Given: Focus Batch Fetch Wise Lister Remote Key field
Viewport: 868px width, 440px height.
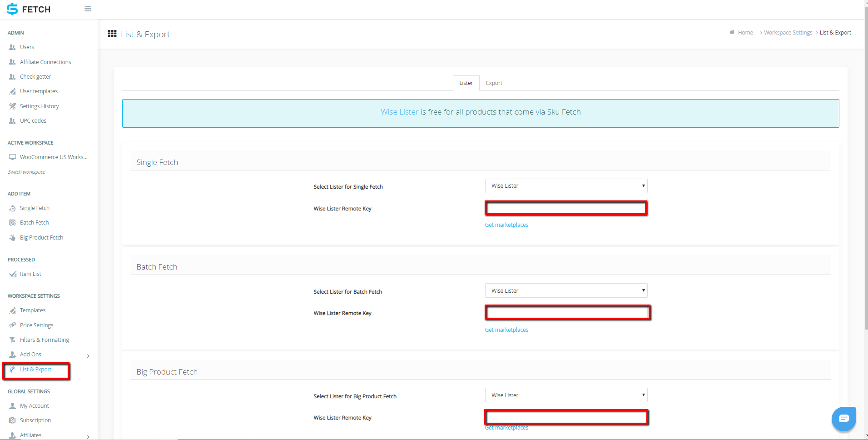Looking at the screenshot, I should (x=568, y=313).
